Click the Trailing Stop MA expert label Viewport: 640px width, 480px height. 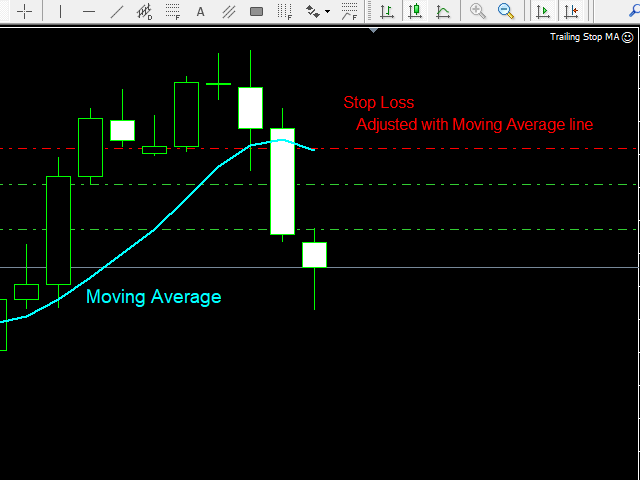pos(584,37)
